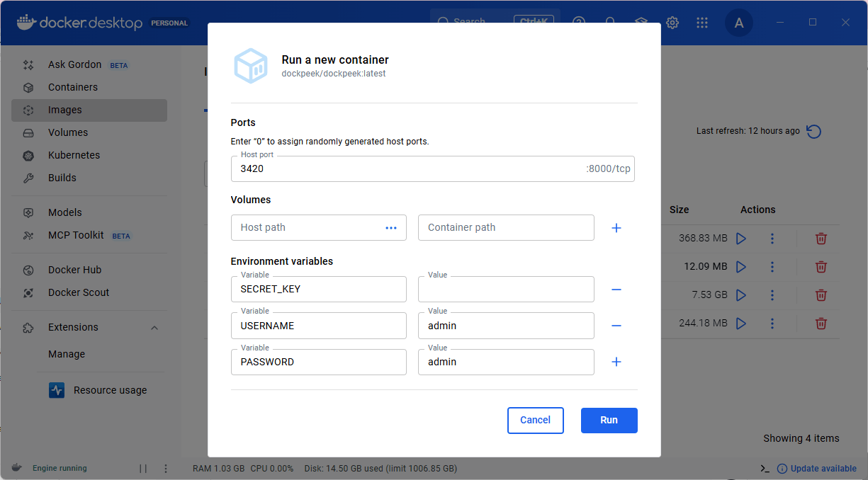Switch to the Volumes section

coord(68,132)
